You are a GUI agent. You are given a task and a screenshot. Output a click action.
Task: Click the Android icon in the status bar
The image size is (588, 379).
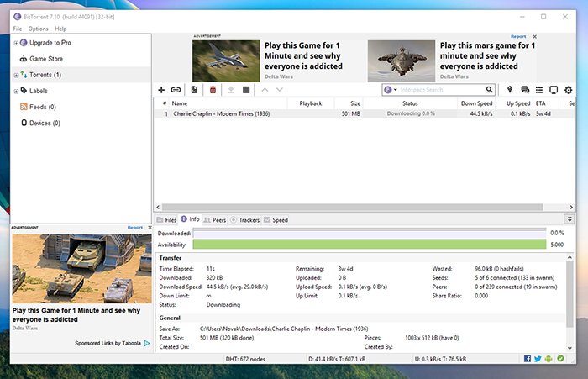coord(549,359)
